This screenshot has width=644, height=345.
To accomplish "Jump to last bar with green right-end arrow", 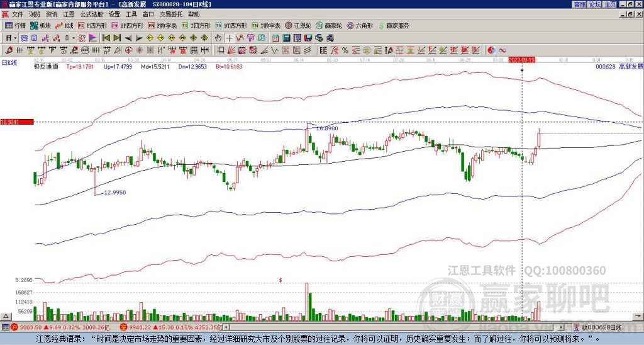I will point(117,38).
